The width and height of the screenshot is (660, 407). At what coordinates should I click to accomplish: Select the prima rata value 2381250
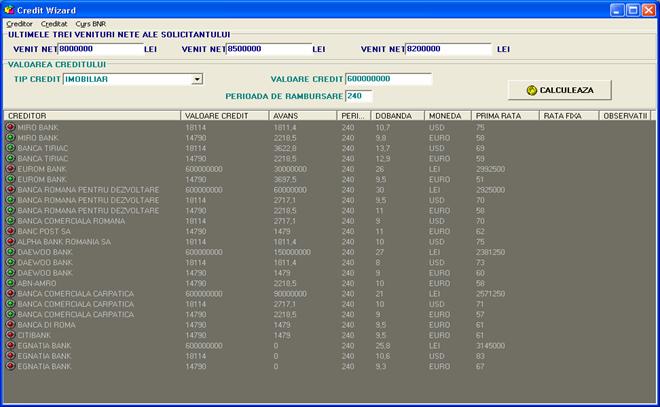tap(490, 252)
